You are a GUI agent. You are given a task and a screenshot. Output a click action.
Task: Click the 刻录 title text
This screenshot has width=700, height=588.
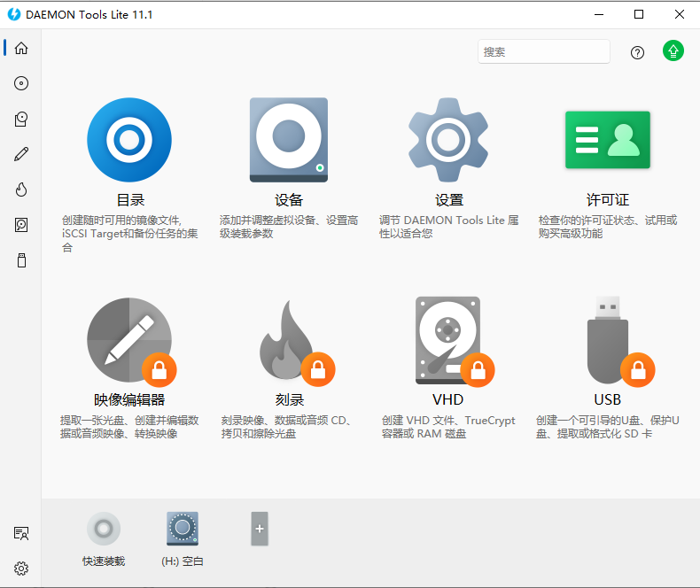[289, 399]
